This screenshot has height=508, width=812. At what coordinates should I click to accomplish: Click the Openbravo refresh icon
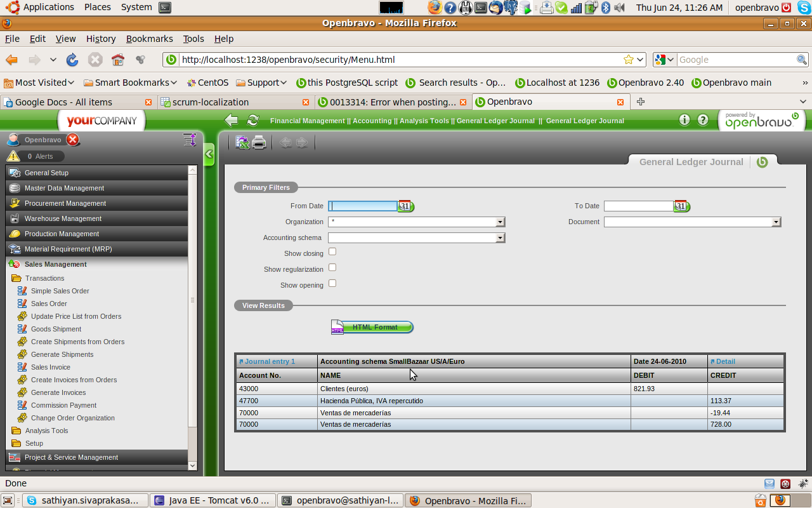point(253,121)
